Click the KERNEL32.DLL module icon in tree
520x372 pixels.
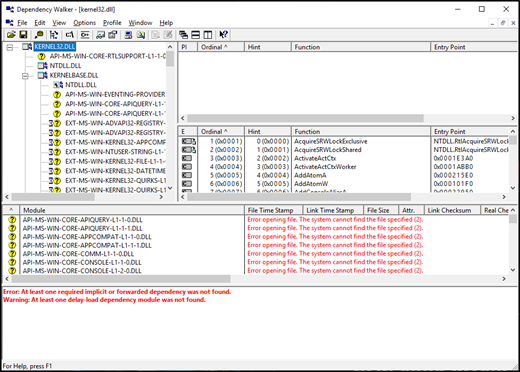tap(27, 47)
